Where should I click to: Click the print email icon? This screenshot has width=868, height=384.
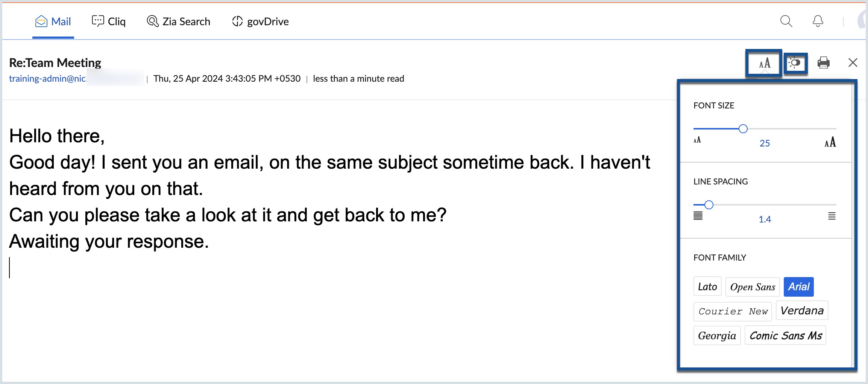point(824,62)
